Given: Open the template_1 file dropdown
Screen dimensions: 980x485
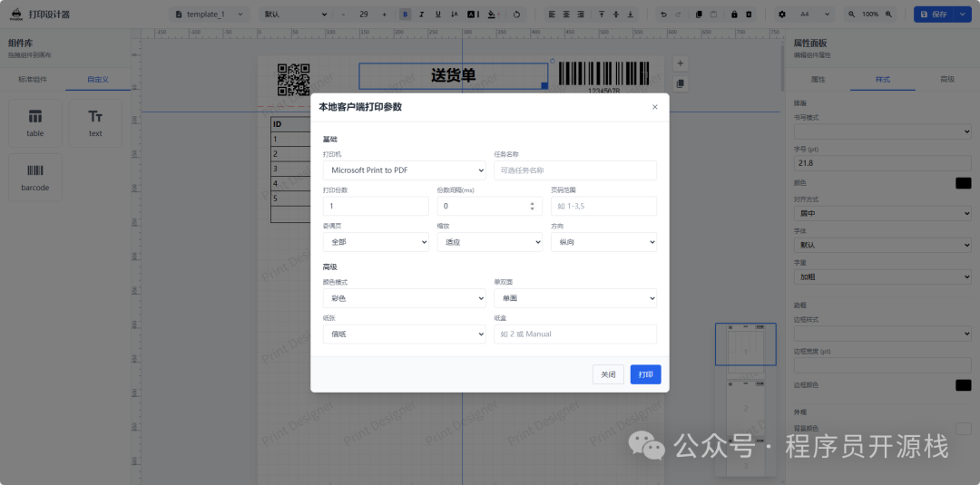Looking at the screenshot, I should (x=210, y=14).
